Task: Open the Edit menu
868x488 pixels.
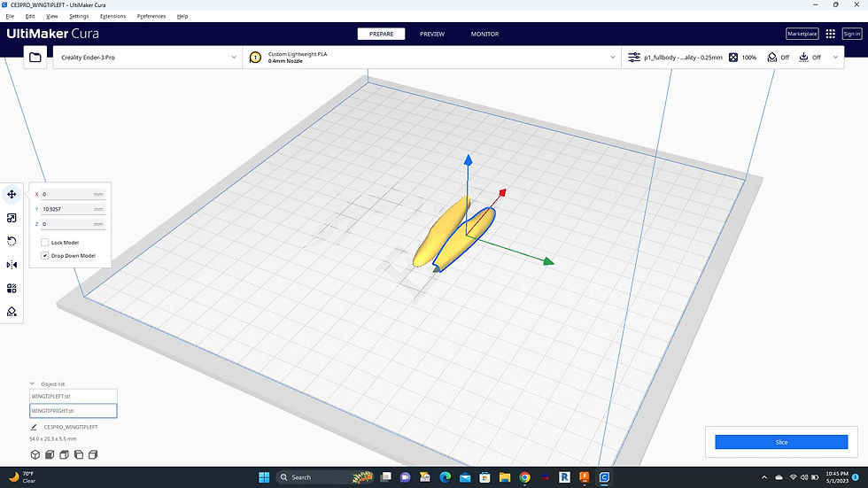Action: click(x=30, y=16)
